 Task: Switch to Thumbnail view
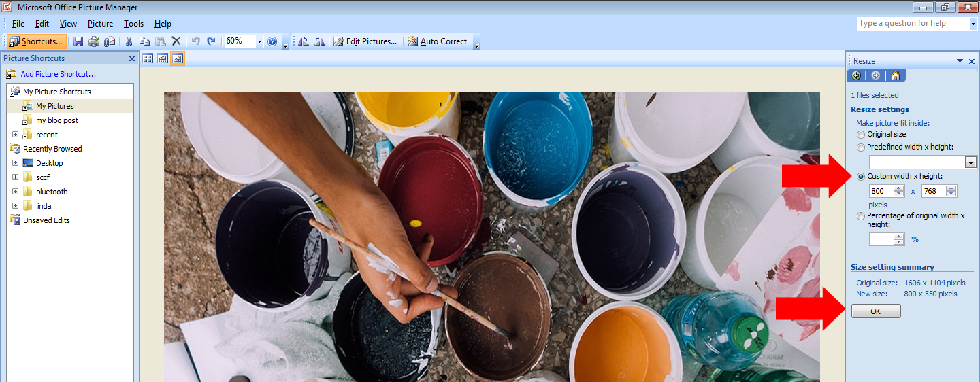148,58
